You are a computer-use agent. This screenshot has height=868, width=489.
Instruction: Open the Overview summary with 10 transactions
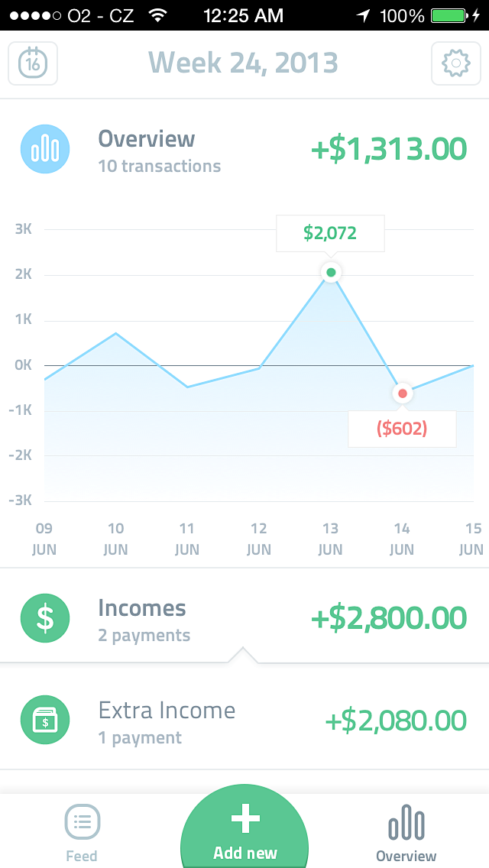[244, 150]
